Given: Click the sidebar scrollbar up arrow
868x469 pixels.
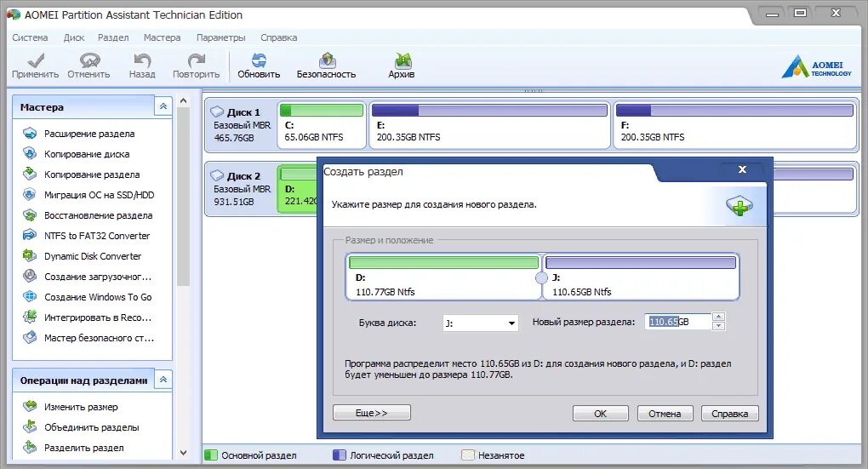Looking at the screenshot, I should (183, 100).
